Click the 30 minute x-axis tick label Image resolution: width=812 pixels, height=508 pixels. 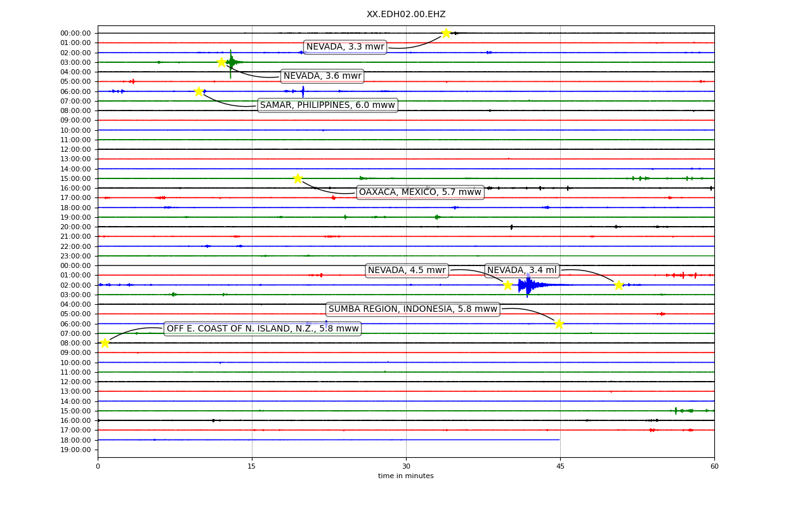pyautogui.click(x=406, y=467)
